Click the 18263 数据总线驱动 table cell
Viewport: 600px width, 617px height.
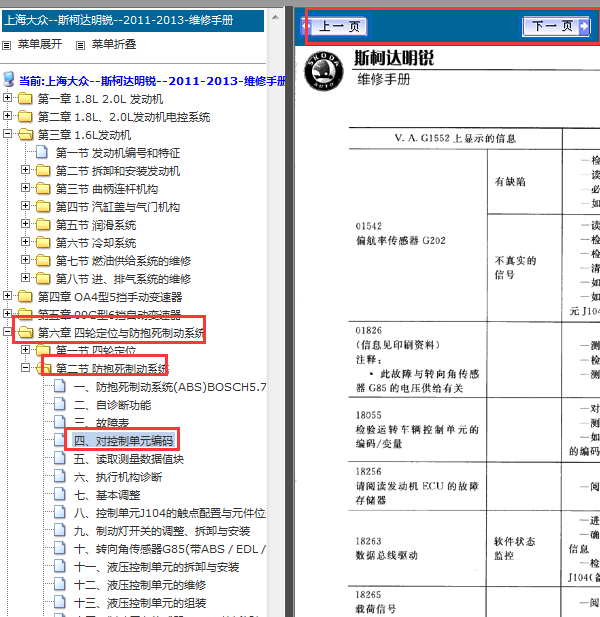(418, 548)
